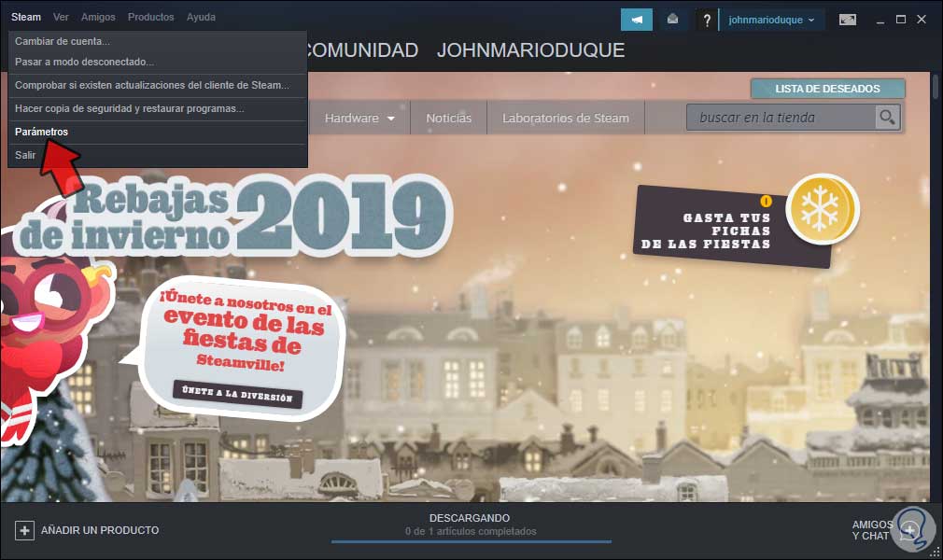Select Salir to exit Steam
Viewport: 943px width, 560px height.
tap(158, 155)
